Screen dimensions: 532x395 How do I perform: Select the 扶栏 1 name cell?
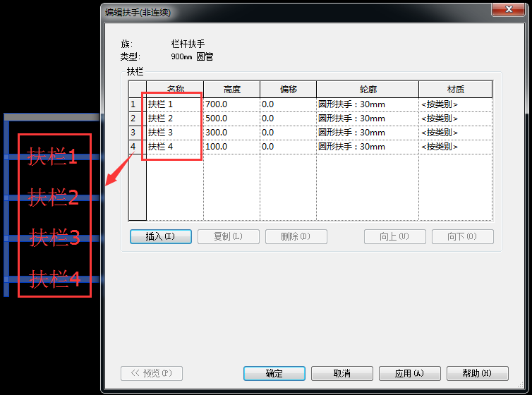click(x=174, y=104)
